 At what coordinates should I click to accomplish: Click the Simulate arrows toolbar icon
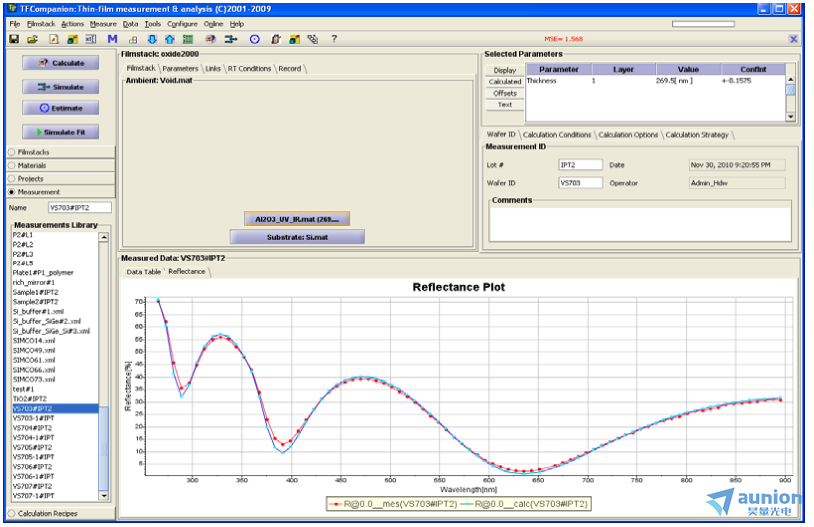pyautogui.click(x=231, y=39)
